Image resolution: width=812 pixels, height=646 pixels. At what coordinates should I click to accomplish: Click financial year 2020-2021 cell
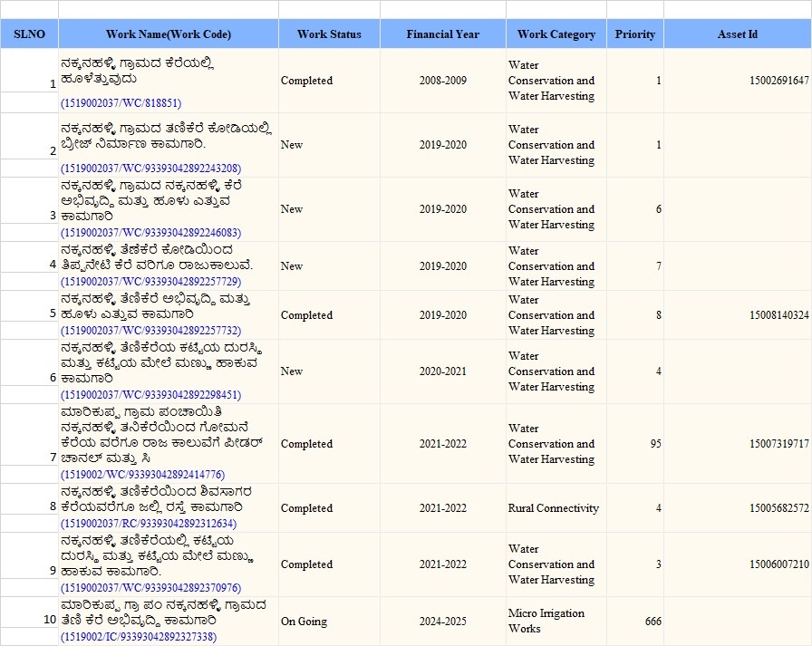tap(443, 371)
